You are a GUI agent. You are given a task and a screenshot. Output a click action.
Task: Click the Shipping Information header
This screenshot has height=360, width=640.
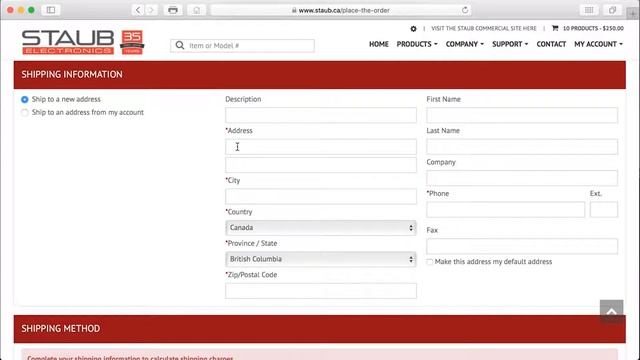point(320,75)
